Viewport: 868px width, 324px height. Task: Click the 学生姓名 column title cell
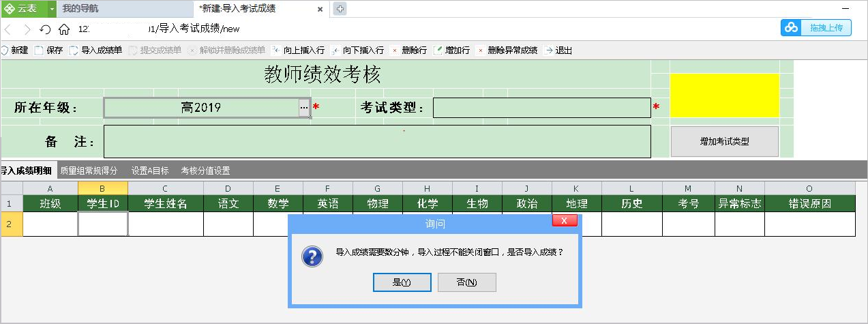pos(166,203)
